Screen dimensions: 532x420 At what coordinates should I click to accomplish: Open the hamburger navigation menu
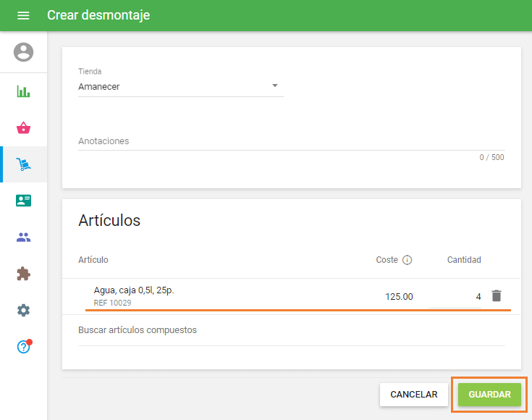pyautogui.click(x=23, y=15)
